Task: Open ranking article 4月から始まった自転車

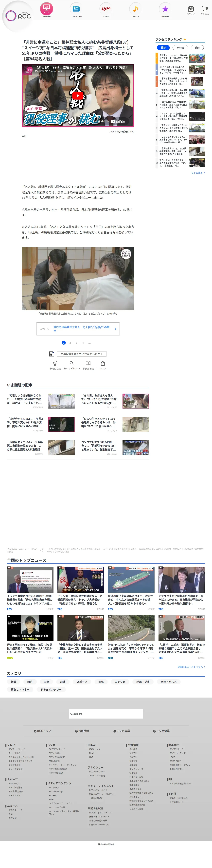Action: click(180, 70)
